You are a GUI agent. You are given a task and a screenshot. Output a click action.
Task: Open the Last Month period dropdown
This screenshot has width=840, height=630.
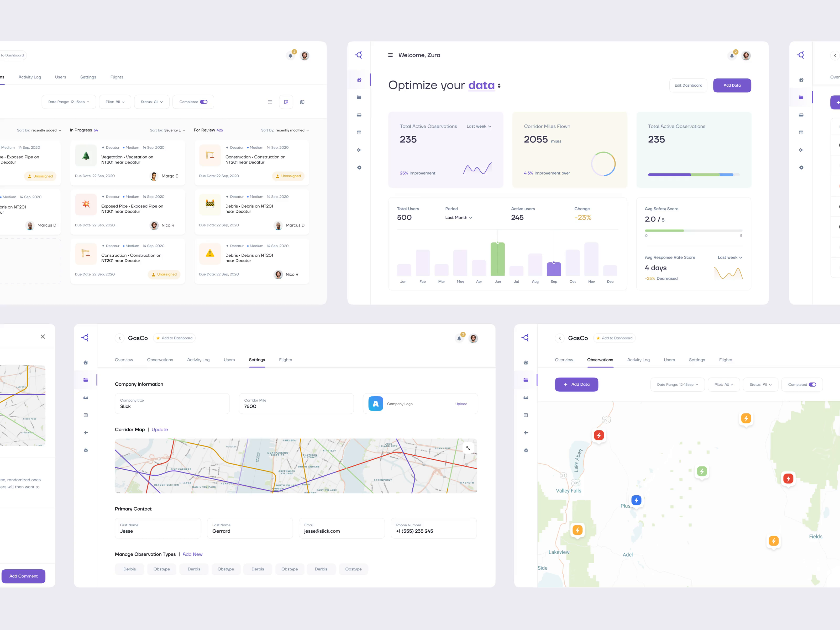[x=458, y=217]
